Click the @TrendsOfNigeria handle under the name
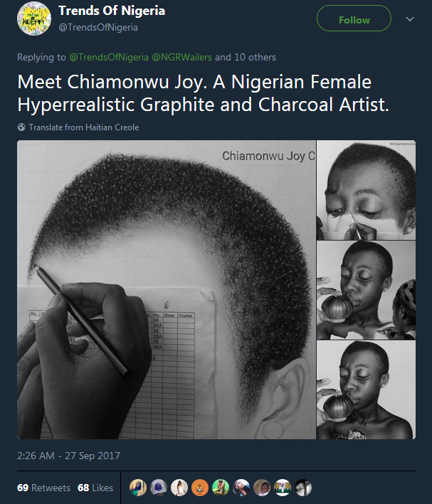 coord(98,28)
